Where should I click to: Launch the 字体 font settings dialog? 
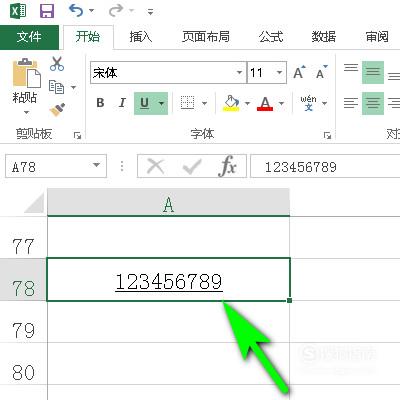pos(327,135)
